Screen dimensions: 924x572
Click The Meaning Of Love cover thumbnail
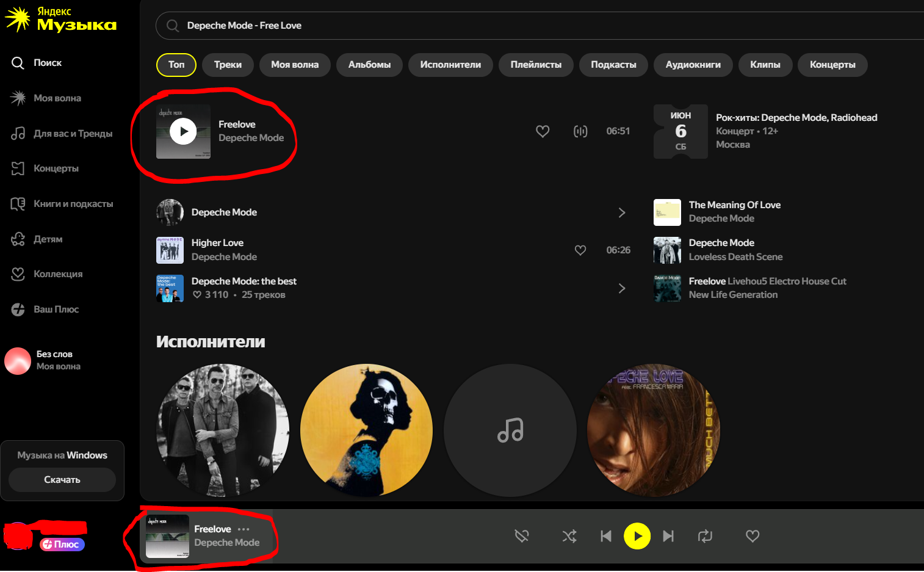pyautogui.click(x=667, y=212)
